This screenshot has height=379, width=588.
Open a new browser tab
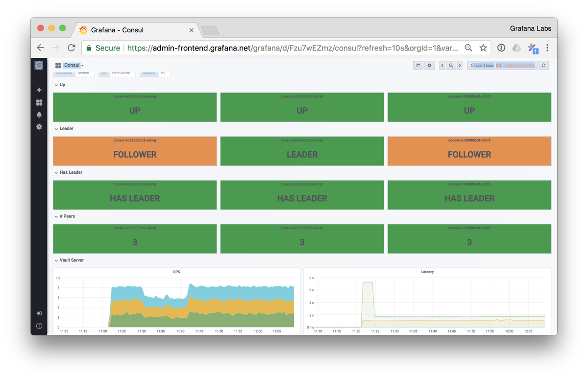[210, 31]
